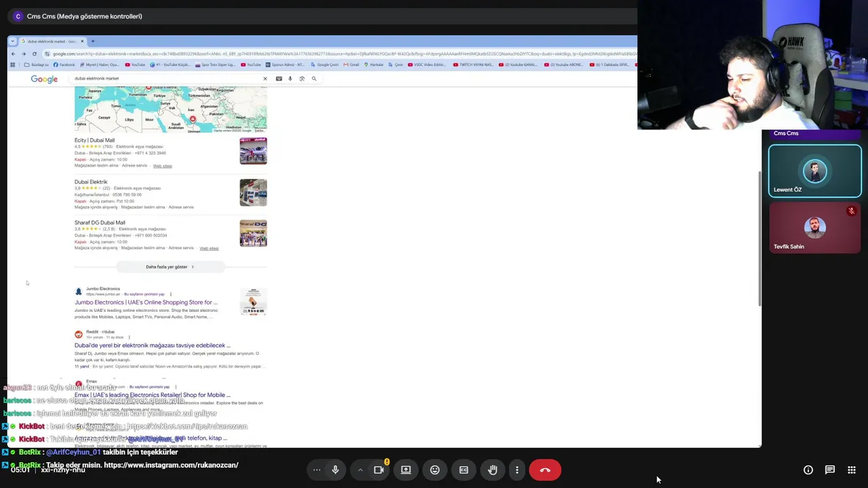The height and width of the screenshot is (488, 868).
Task: Open the map preview of the region
Action: click(x=170, y=110)
